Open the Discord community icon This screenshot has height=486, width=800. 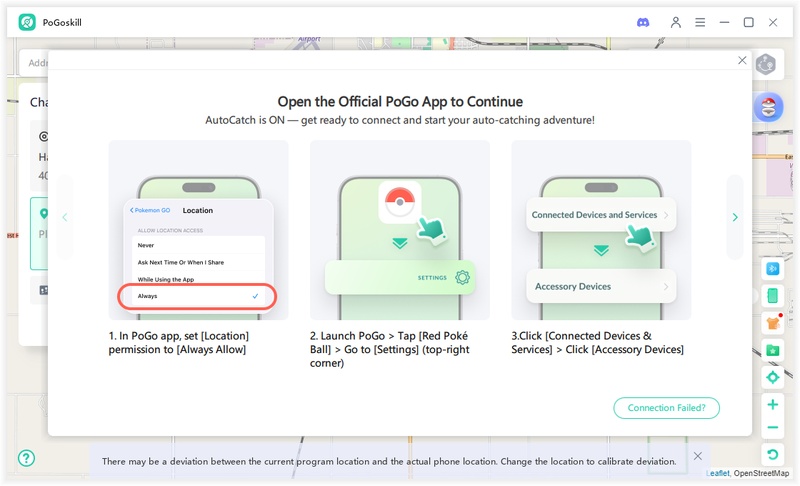click(x=643, y=22)
